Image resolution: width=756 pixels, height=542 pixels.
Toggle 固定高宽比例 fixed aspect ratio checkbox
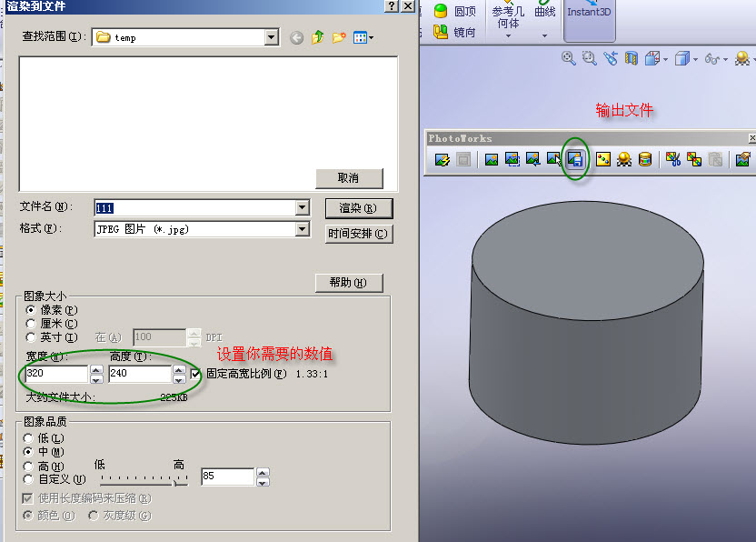195,374
